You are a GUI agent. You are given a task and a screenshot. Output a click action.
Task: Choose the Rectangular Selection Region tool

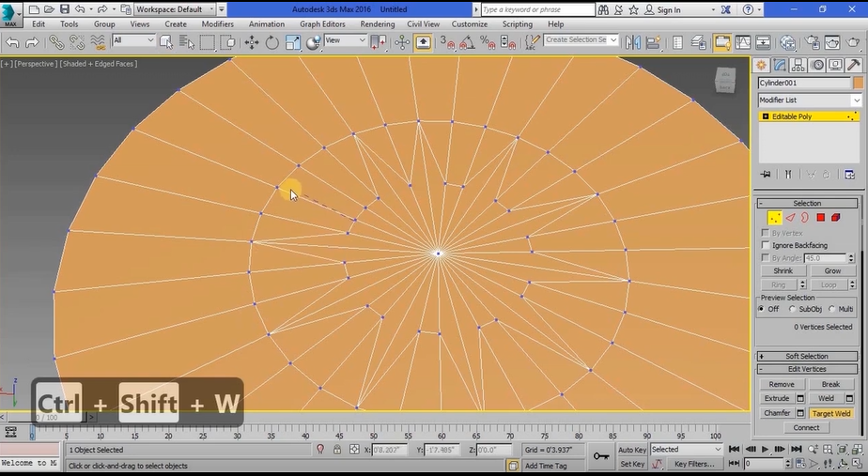point(207,42)
